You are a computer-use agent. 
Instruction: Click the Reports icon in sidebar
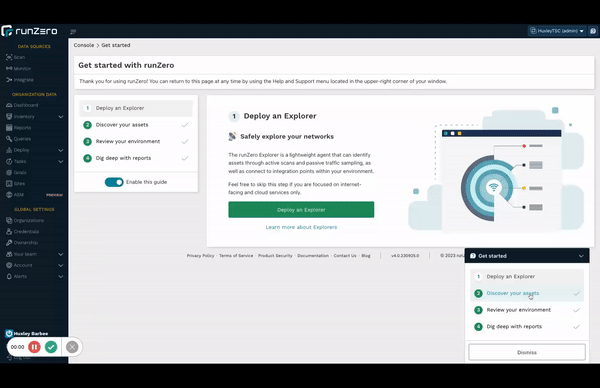pos(9,127)
